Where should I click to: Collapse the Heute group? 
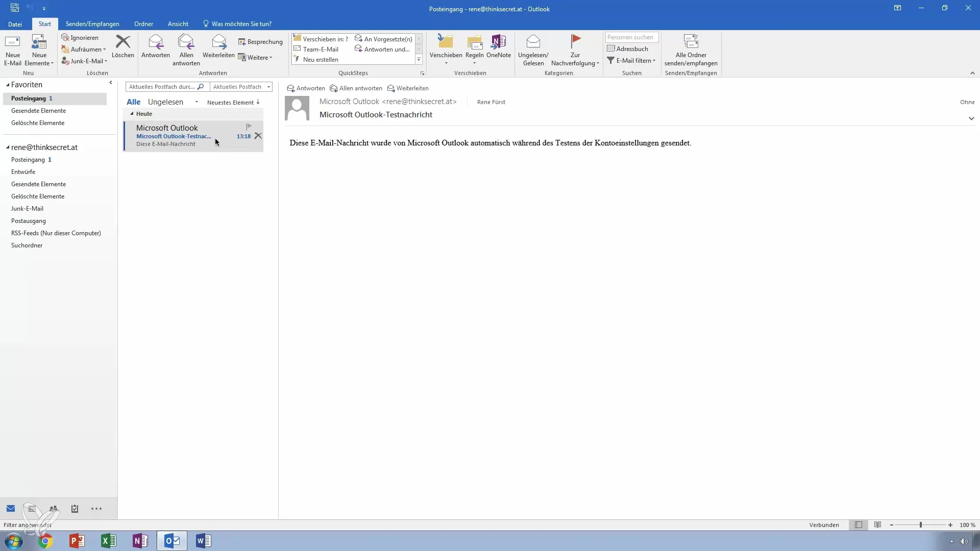pyautogui.click(x=132, y=114)
